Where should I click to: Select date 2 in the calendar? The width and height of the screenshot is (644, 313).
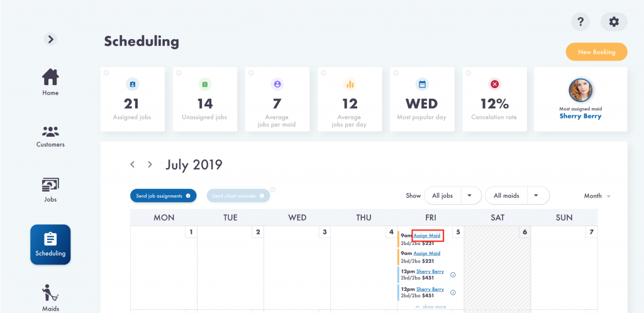(x=258, y=232)
